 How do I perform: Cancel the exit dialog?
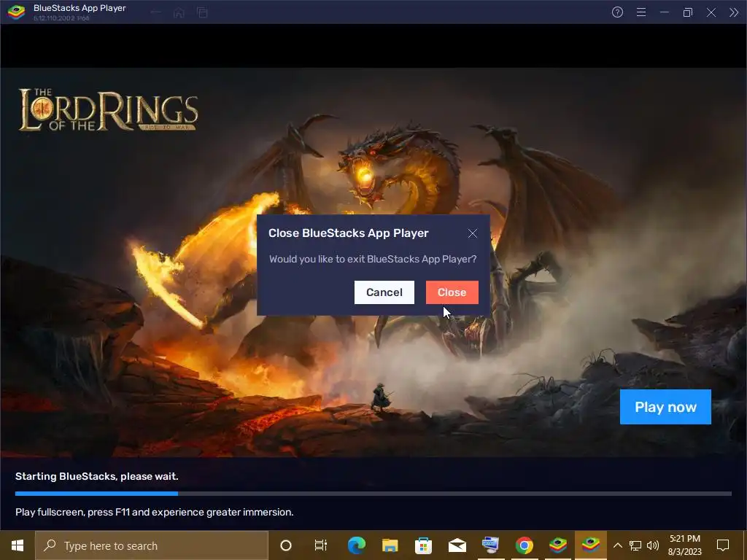point(384,292)
